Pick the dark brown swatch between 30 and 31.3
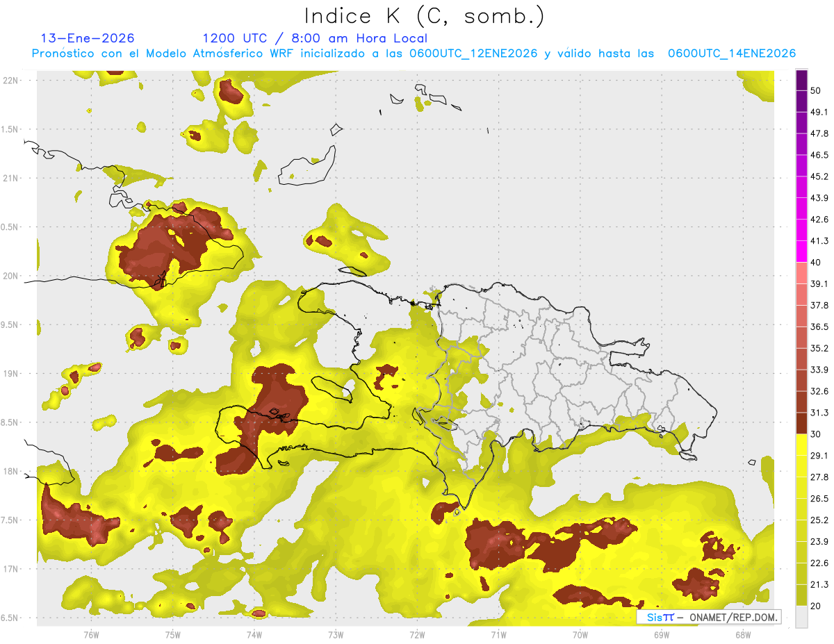This screenshot has width=834, height=644. point(802,423)
